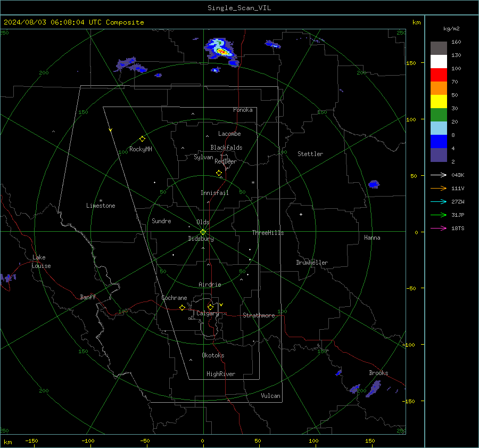Click the Single_Scan_VIL title

tap(239, 8)
